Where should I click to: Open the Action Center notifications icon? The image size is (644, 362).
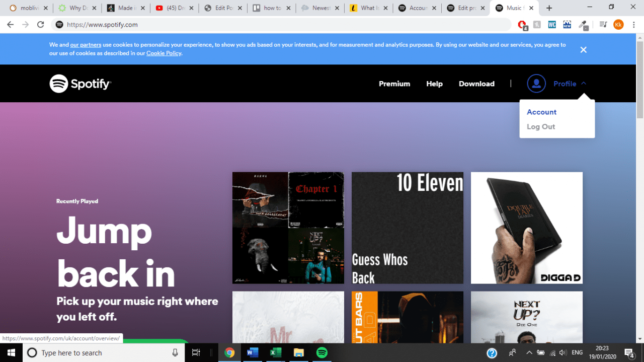[x=629, y=352]
